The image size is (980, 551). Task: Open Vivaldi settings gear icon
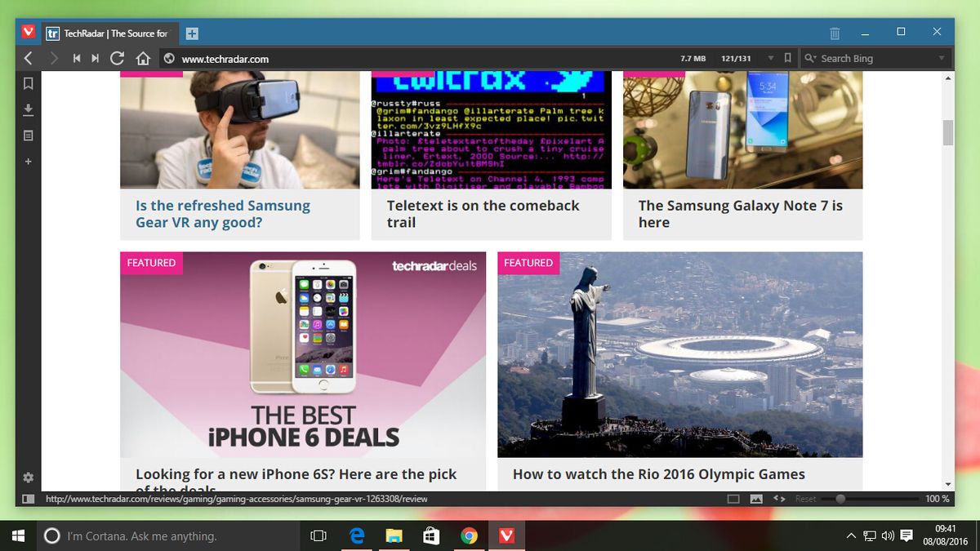pyautogui.click(x=28, y=478)
